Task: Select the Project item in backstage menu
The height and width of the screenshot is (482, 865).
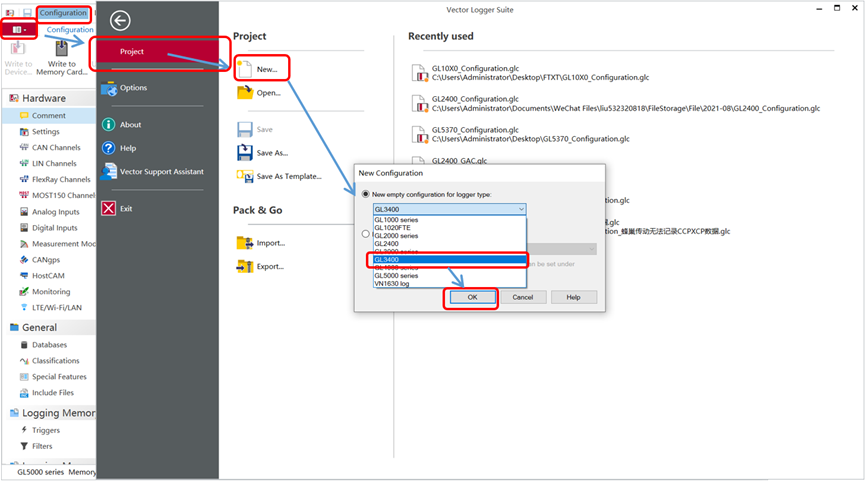Action: (x=157, y=52)
